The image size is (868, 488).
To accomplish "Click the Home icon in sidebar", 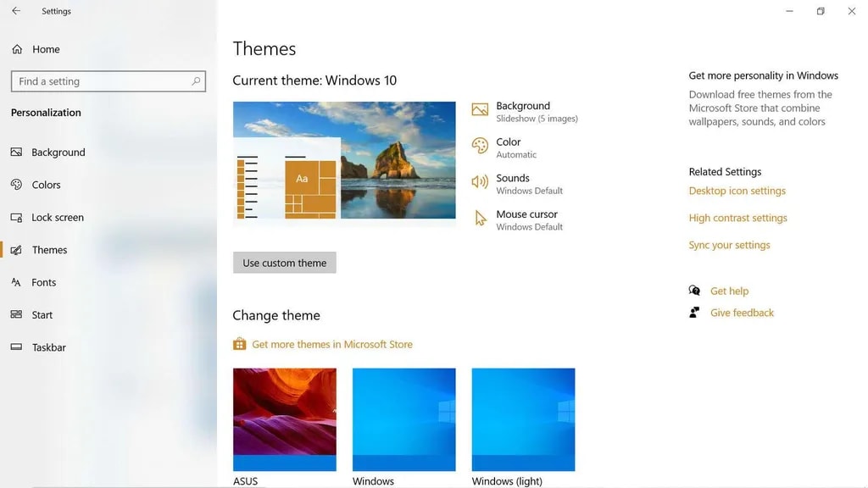I will pyautogui.click(x=17, y=49).
